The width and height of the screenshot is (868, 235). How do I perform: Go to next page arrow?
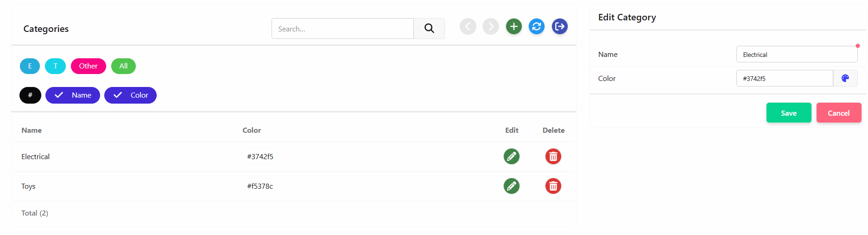click(x=491, y=26)
